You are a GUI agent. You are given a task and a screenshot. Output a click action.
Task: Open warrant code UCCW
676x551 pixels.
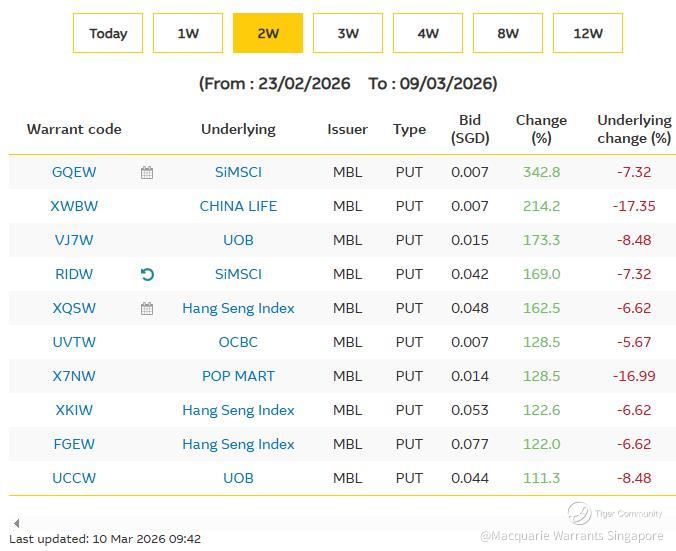point(74,478)
